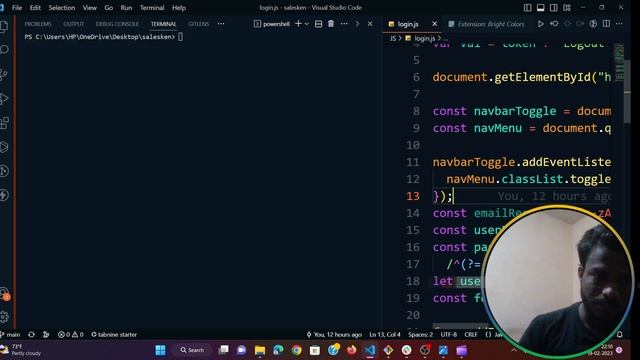This screenshot has height=360, width=640.
Task: Open Chrome from the taskbar
Action: click(296, 350)
